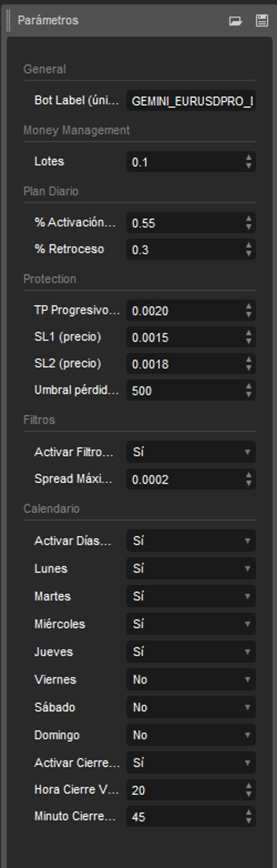Expand the Domingo dropdown

(x=191, y=735)
